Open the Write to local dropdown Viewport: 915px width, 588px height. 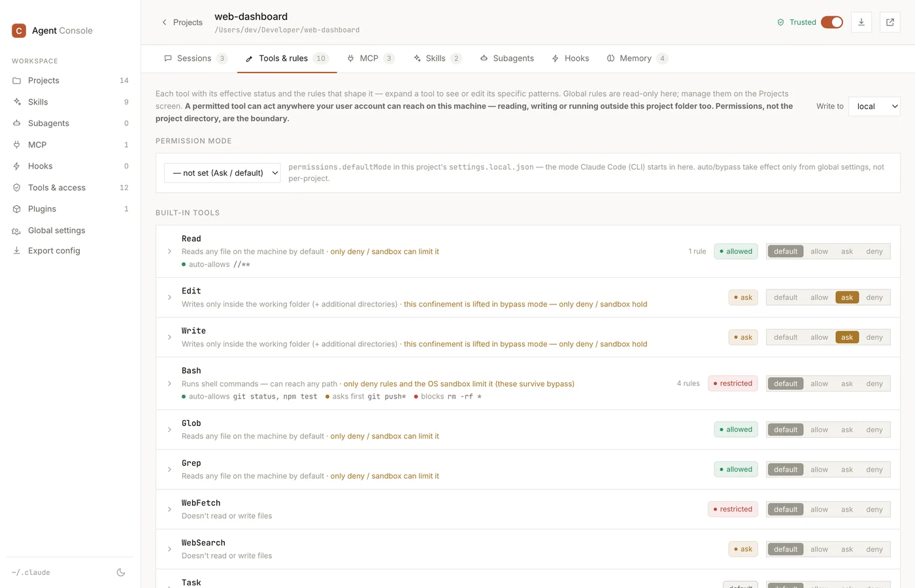pos(874,106)
